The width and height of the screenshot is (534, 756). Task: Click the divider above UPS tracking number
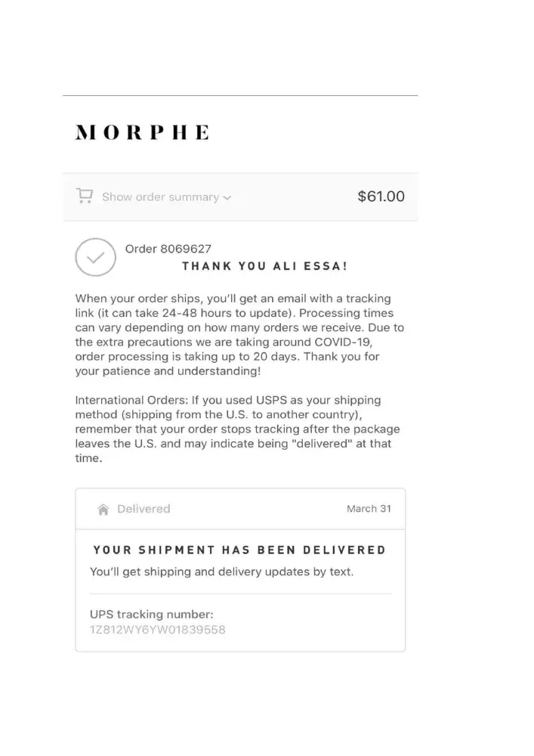click(240, 594)
